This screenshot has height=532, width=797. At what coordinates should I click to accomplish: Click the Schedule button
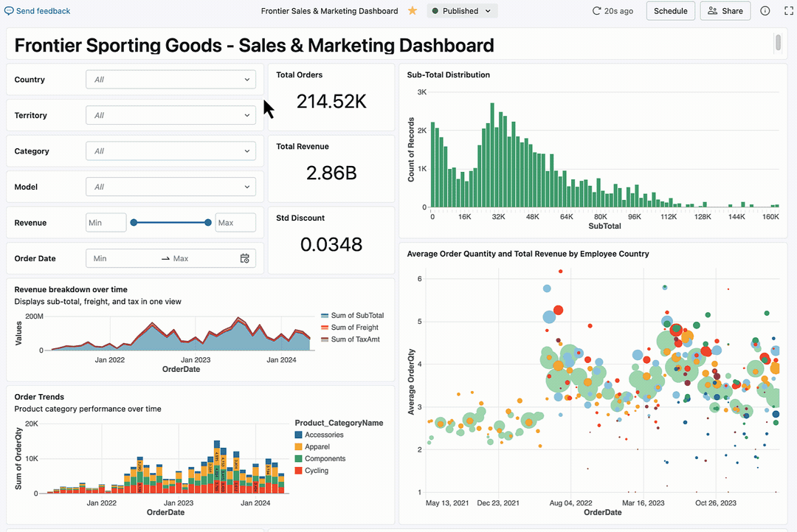pos(670,11)
